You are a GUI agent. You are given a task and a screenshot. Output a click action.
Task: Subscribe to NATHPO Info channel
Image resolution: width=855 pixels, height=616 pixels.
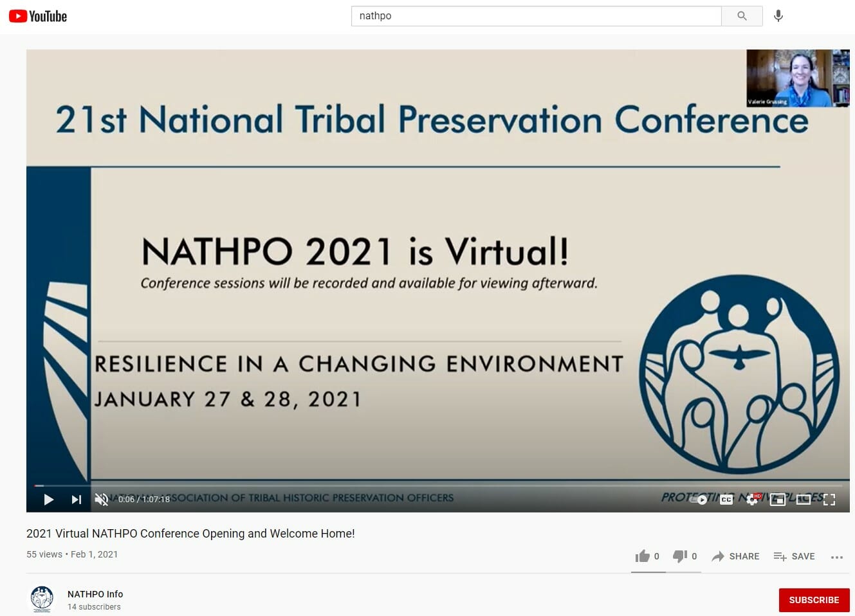click(814, 600)
